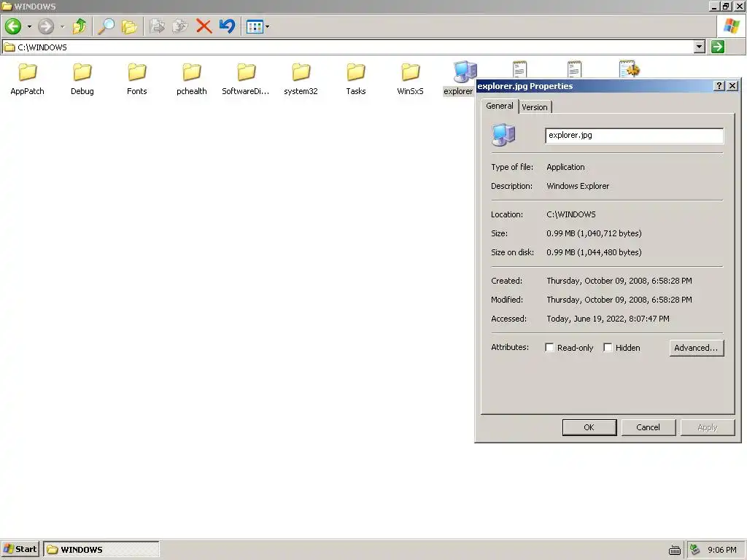Click the 9:06 PM taskbar clock

coord(721,550)
